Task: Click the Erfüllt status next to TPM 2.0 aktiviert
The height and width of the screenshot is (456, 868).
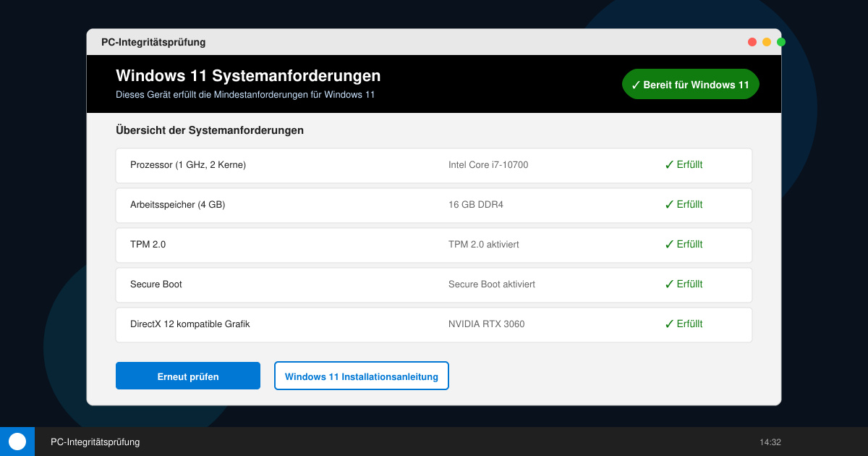Action: point(684,245)
